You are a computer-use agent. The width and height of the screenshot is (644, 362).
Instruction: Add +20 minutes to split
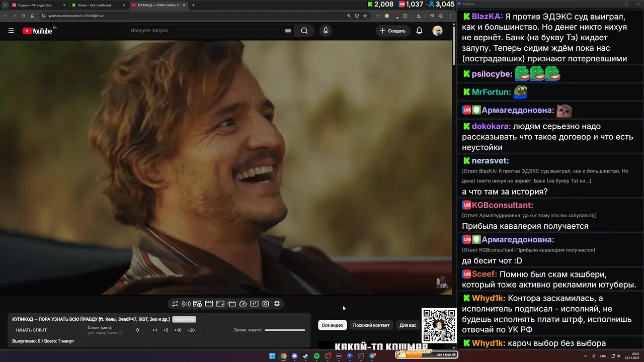(191, 330)
